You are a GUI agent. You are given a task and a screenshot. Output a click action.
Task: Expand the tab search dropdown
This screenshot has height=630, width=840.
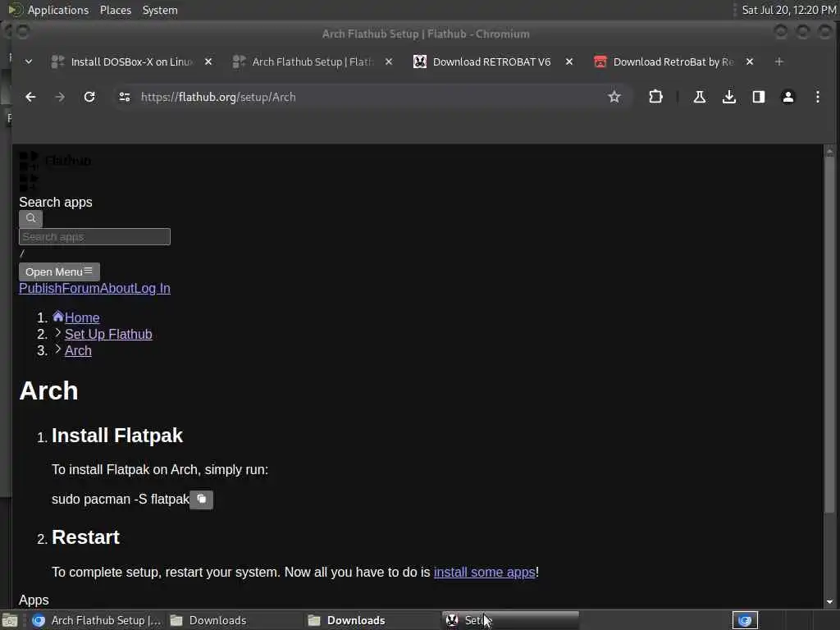pos(29,62)
